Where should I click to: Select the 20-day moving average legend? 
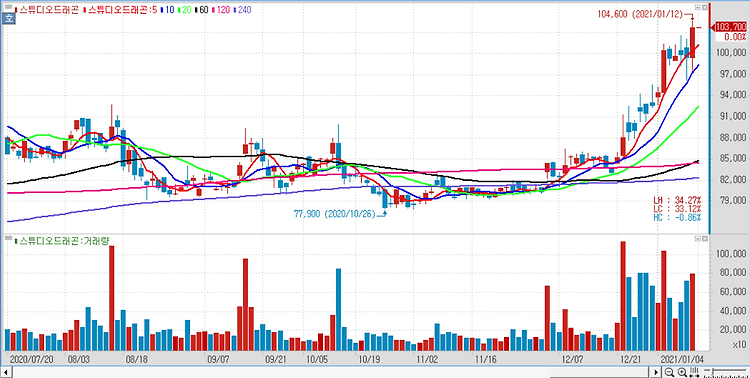(185, 10)
